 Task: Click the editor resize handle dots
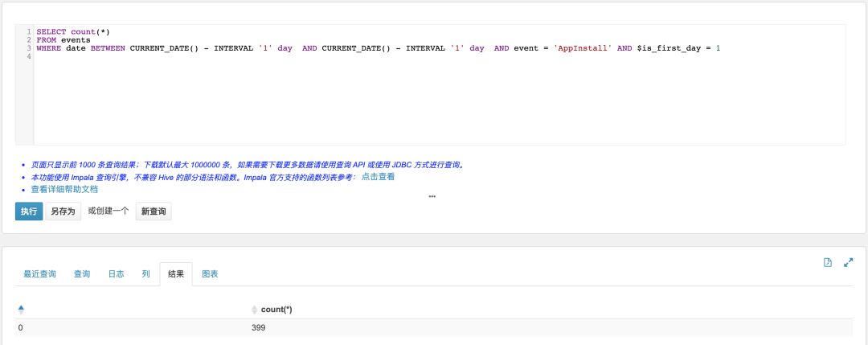coord(432,196)
